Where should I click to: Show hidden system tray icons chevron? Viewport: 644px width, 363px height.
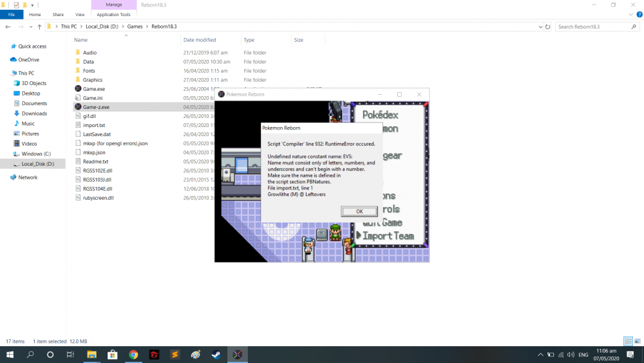tap(540, 355)
